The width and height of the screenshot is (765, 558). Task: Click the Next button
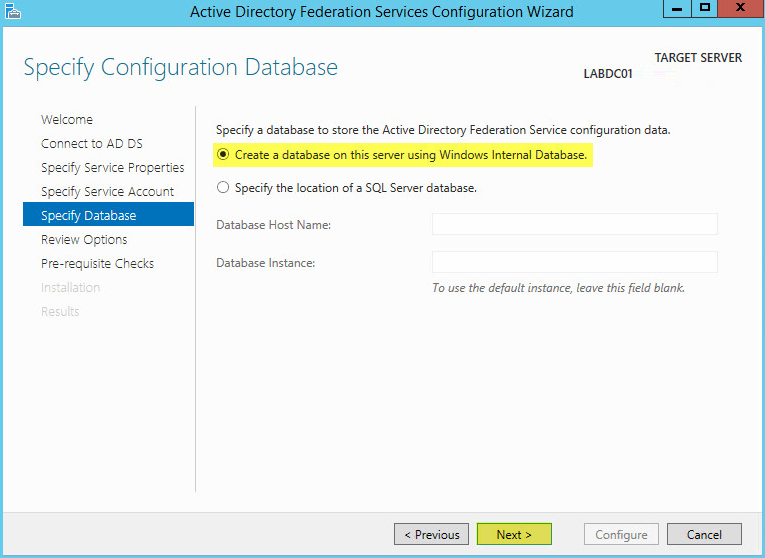click(514, 534)
